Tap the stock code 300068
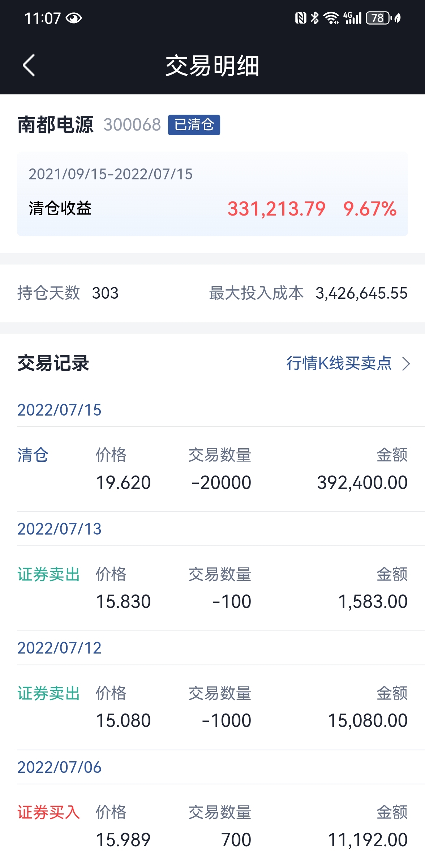Image resolution: width=425 pixels, height=868 pixels. [132, 125]
